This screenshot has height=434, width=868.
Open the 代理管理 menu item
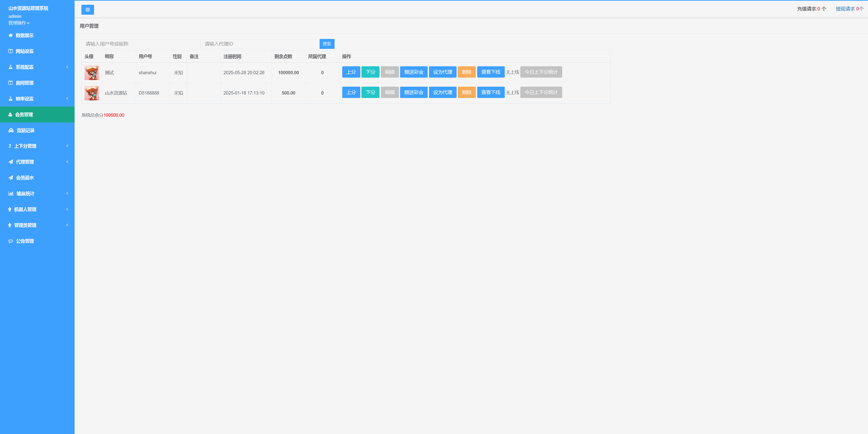(25, 162)
